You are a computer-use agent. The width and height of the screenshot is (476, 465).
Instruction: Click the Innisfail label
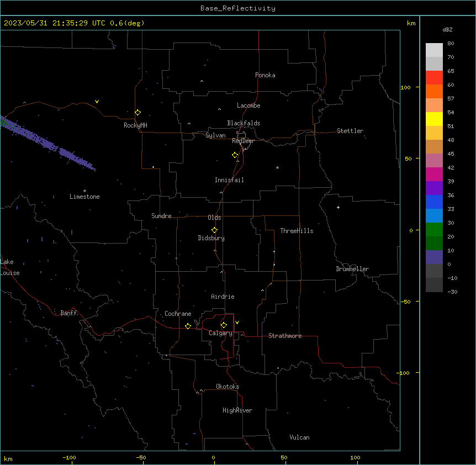pyautogui.click(x=229, y=180)
